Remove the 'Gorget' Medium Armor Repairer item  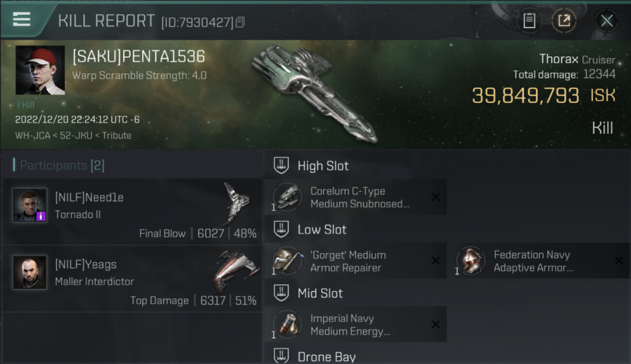click(435, 261)
